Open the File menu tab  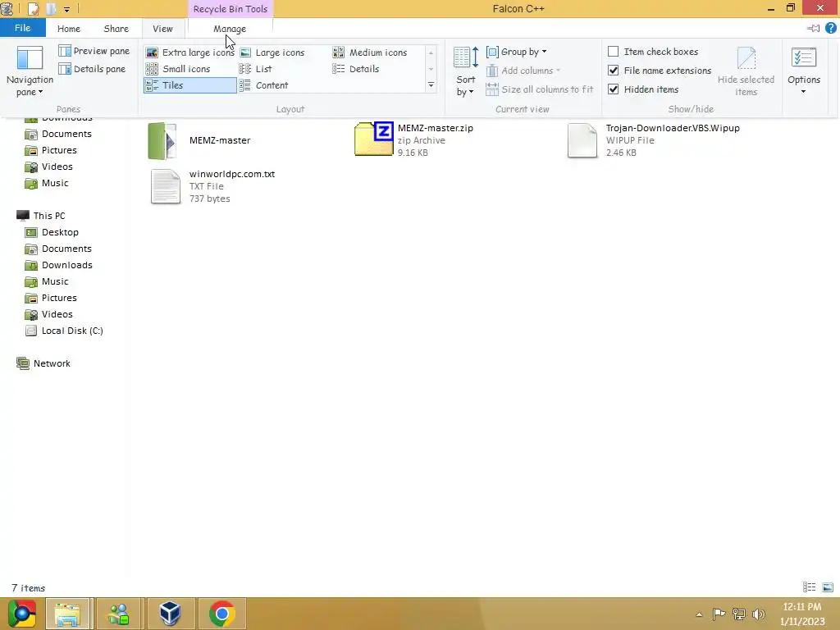coord(22,29)
